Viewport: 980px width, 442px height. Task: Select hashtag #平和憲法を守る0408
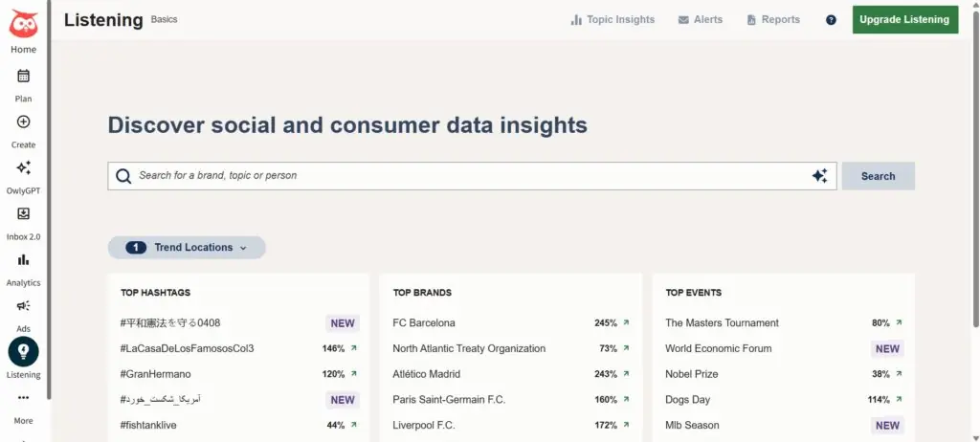click(170, 323)
